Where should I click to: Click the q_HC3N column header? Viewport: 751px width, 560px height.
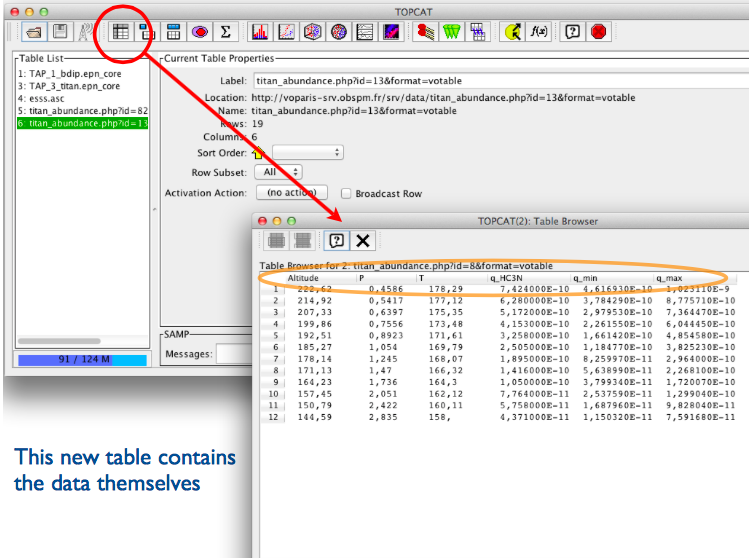[x=507, y=278]
